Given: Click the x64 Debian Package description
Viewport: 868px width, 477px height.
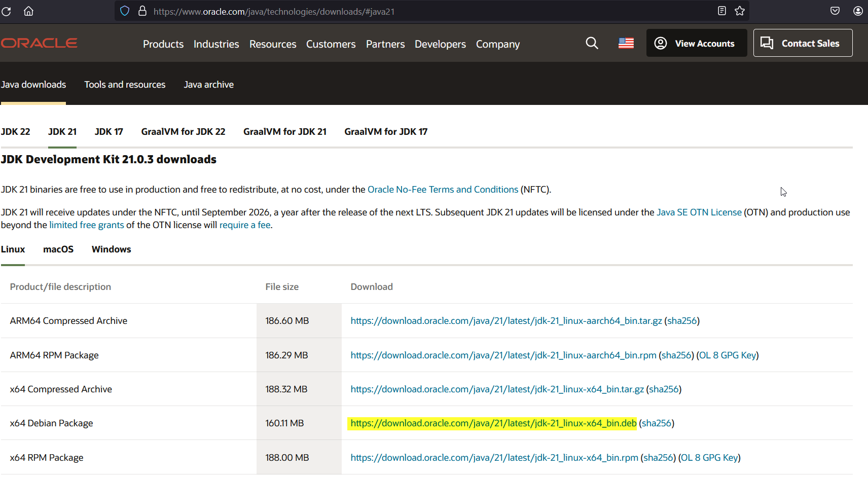Looking at the screenshot, I should pyautogui.click(x=51, y=423).
